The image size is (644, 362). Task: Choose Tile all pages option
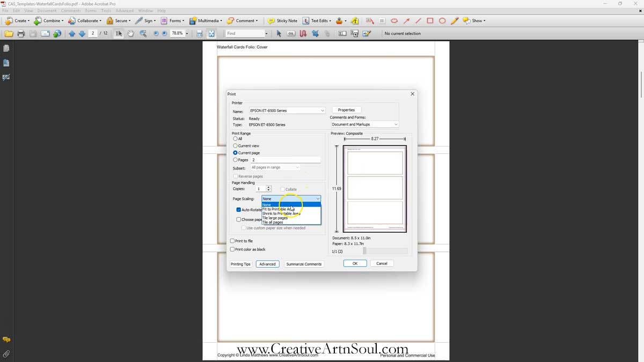tap(291, 222)
